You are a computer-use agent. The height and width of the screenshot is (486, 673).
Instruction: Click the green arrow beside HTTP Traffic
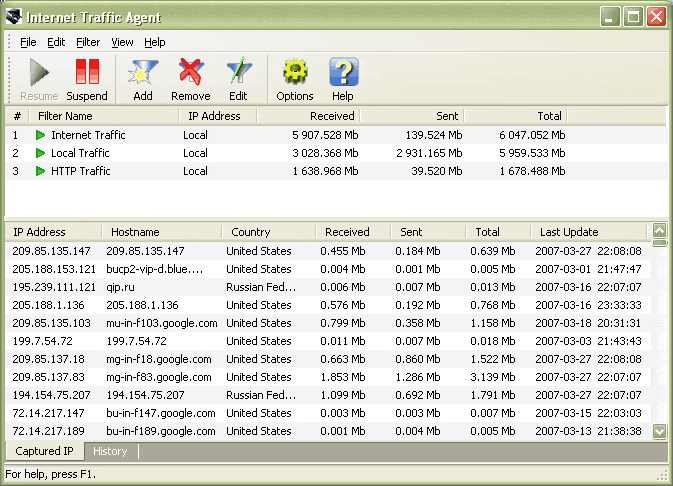[41, 171]
